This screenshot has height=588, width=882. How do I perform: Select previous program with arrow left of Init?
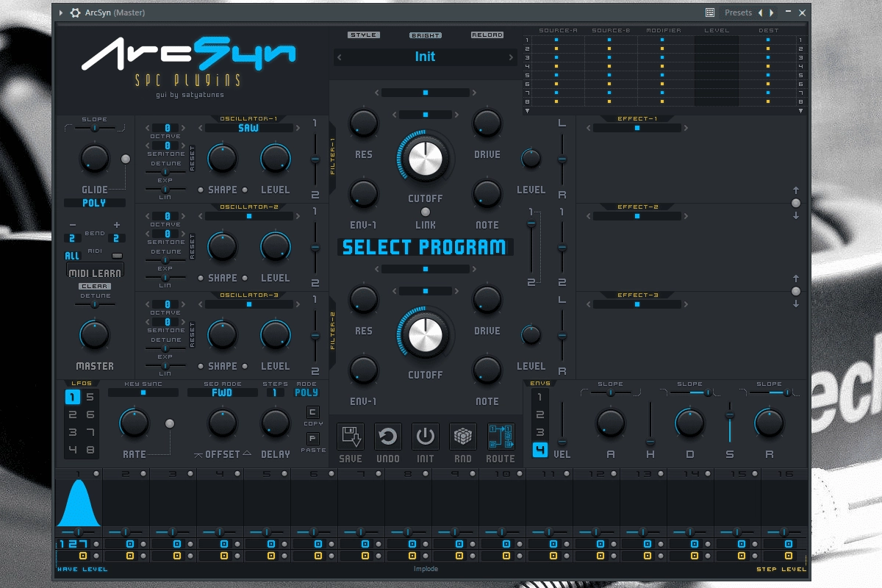point(339,57)
